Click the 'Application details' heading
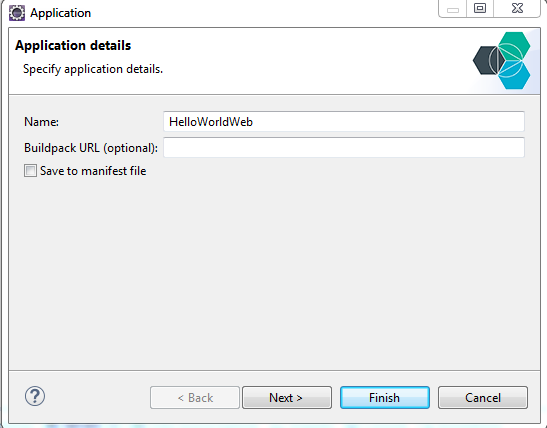 tap(73, 46)
